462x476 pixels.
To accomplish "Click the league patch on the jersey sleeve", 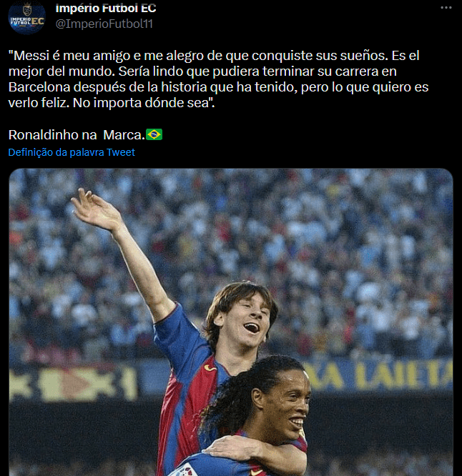I will [x=185, y=470].
